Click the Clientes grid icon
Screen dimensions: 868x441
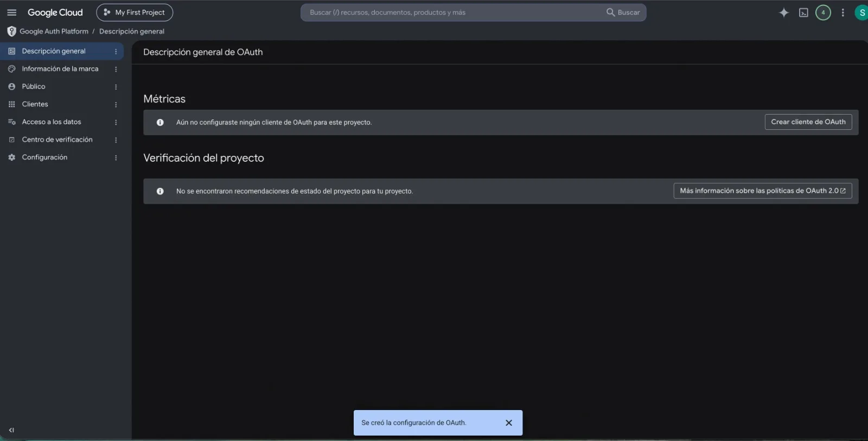[x=11, y=104]
